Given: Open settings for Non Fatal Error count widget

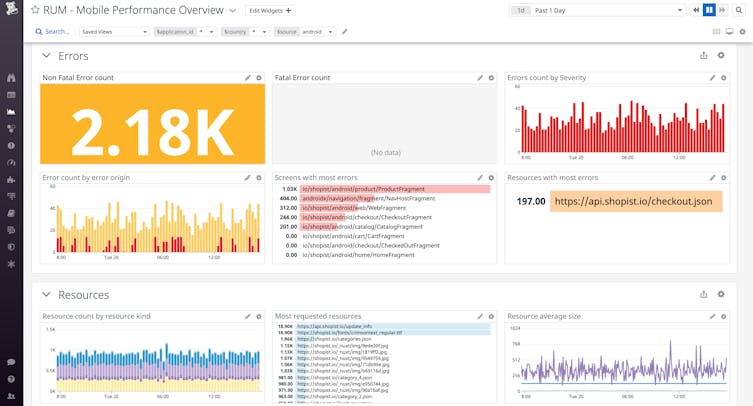Looking at the screenshot, I should (259, 78).
